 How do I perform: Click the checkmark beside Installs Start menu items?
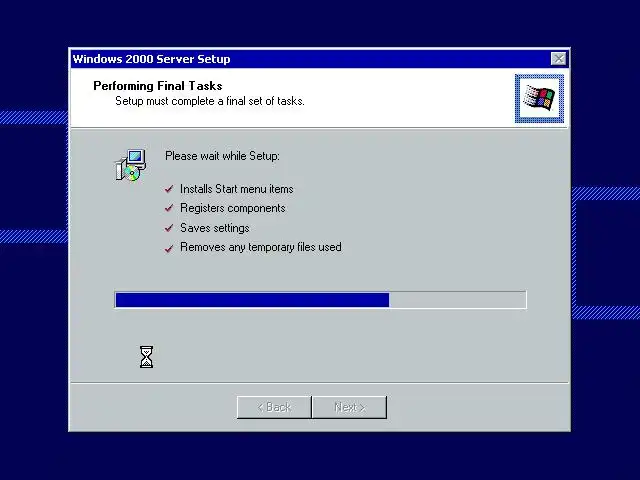click(x=169, y=189)
